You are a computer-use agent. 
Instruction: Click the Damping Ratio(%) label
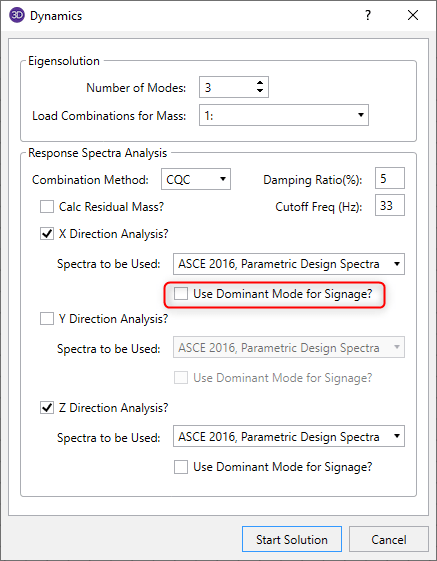pos(312,180)
